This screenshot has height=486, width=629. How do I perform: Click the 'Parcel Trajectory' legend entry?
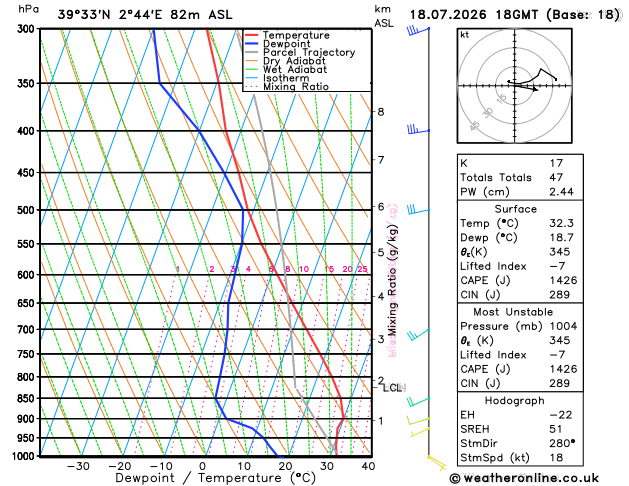pos(300,53)
